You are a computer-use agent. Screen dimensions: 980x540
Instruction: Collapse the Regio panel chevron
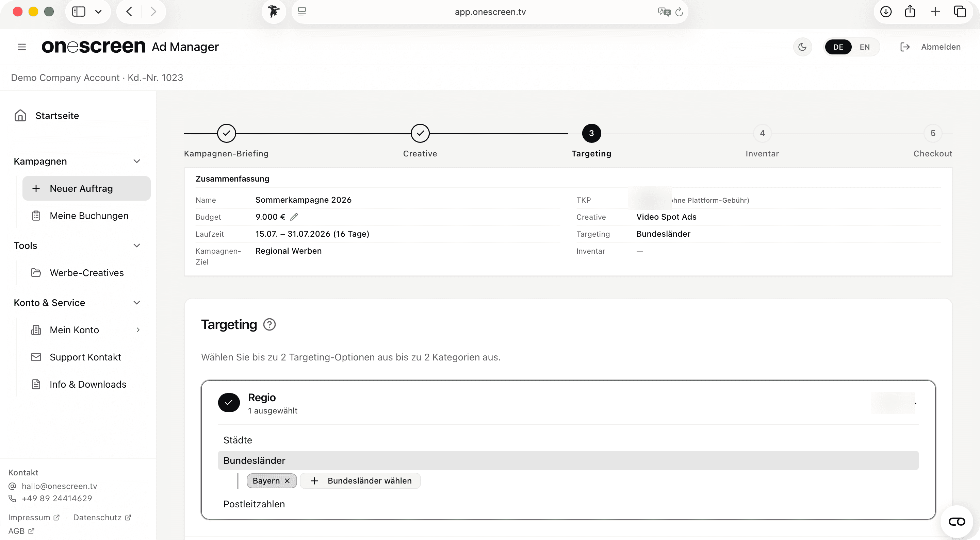915,403
